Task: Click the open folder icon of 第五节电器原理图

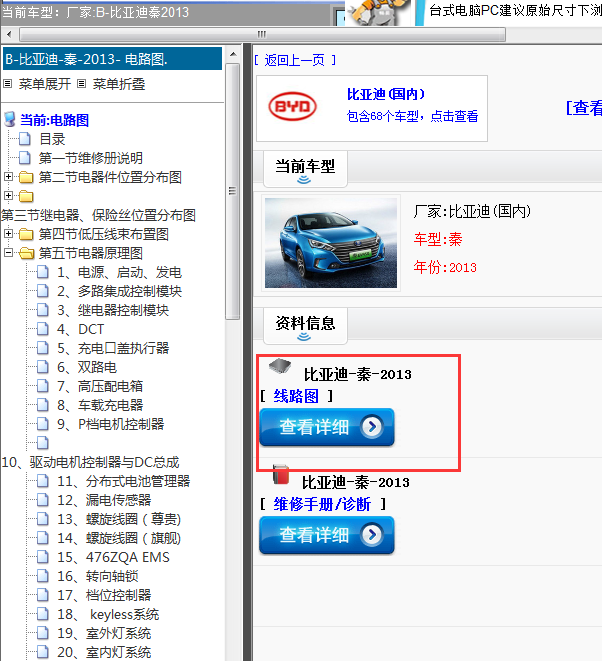Action: tap(27, 253)
